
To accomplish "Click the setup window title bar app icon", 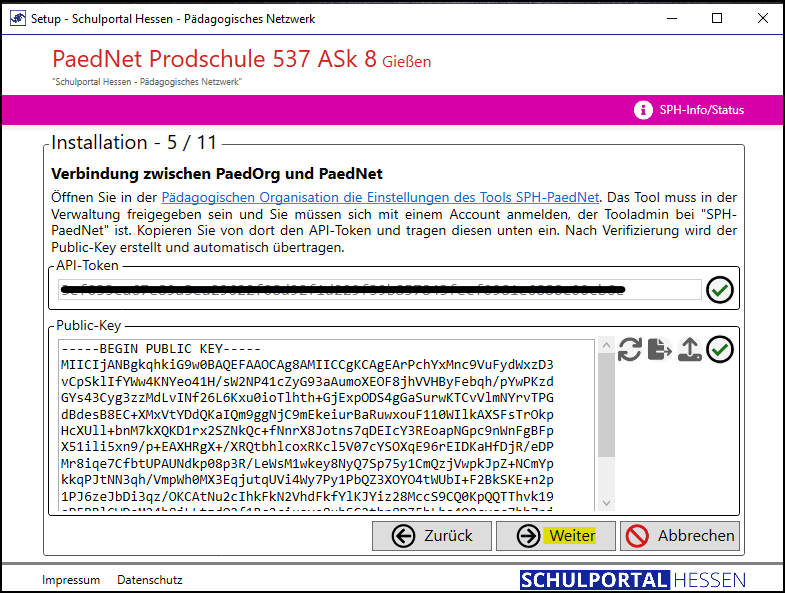I will coord(18,19).
